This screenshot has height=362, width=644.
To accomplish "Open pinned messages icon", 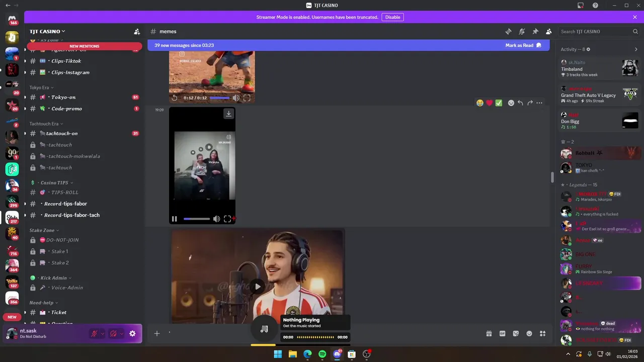I will (535, 31).
